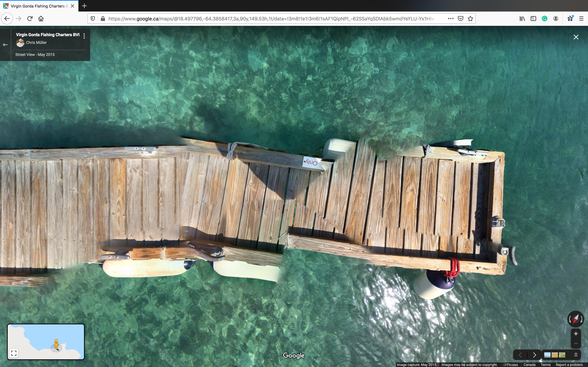Image resolution: width=588 pixels, height=367 pixels.
Task: Reload the page
Action: point(30,19)
